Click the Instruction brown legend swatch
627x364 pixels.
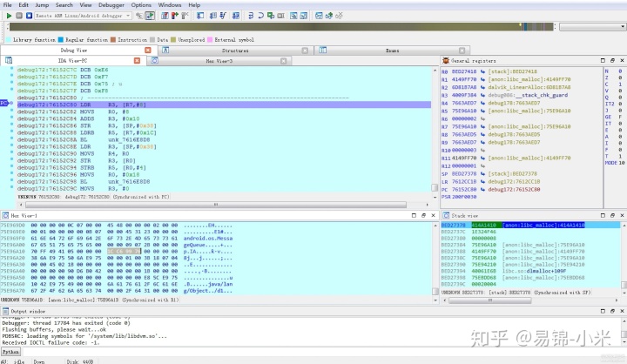[112, 39]
